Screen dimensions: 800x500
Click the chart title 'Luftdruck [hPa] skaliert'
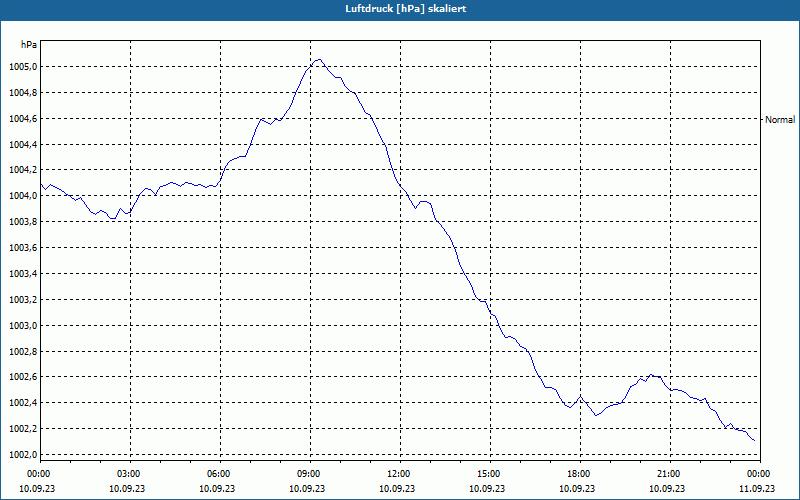[x=406, y=9]
